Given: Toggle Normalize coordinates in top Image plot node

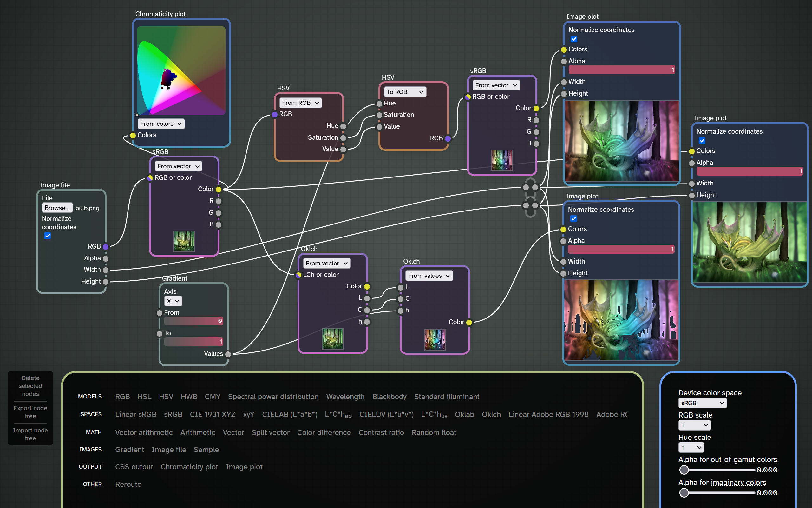Looking at the screenshot, I should click(574, 39).
